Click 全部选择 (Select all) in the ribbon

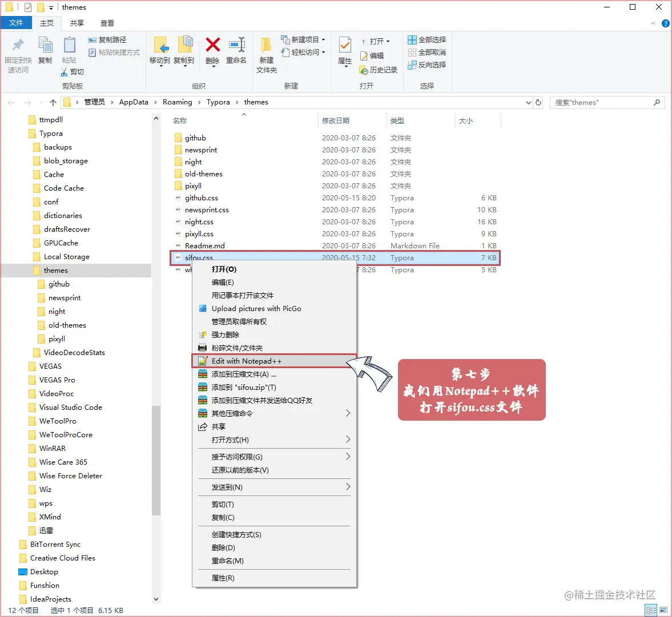click(426, 39)
